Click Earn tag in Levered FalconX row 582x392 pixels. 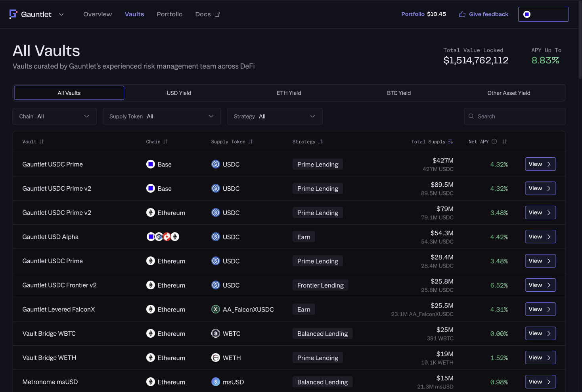(x=304, y=309)
